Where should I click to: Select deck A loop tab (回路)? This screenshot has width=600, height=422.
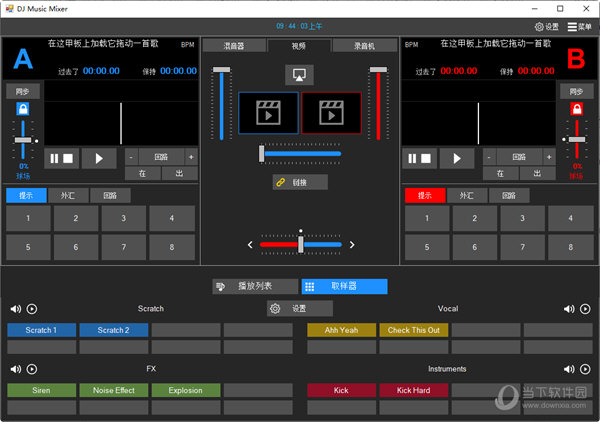point(110,196)
